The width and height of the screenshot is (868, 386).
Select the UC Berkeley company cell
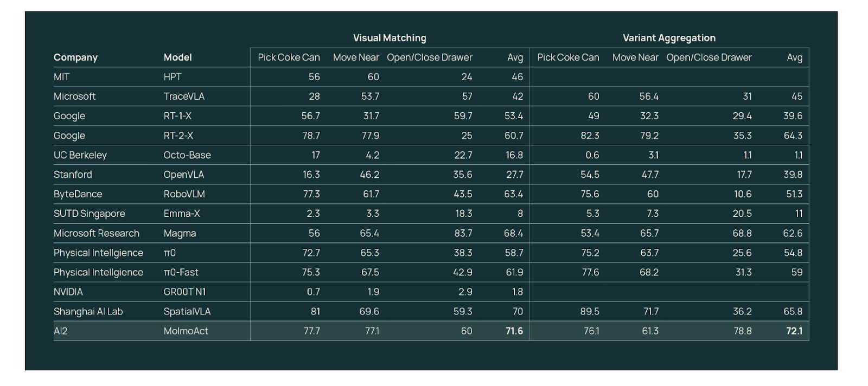point(80,155)
